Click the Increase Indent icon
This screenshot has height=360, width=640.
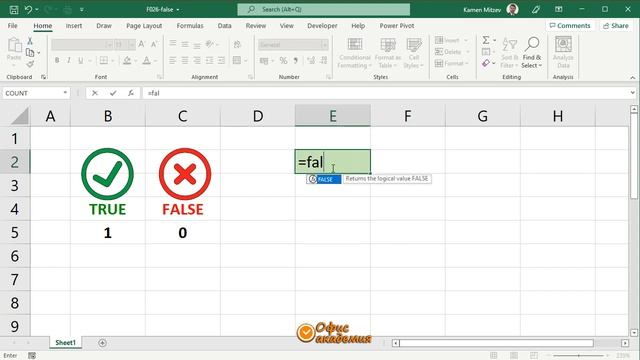[221, 60]
